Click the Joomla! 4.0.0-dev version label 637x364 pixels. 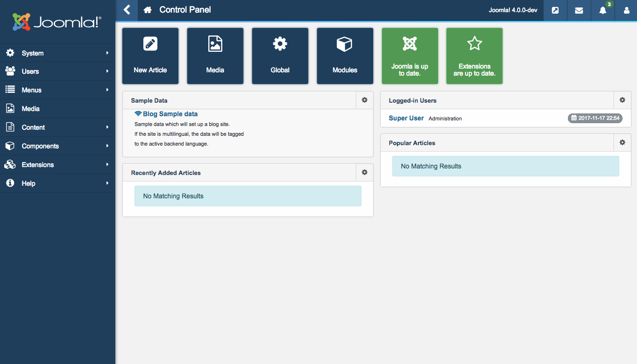(513, 10)
